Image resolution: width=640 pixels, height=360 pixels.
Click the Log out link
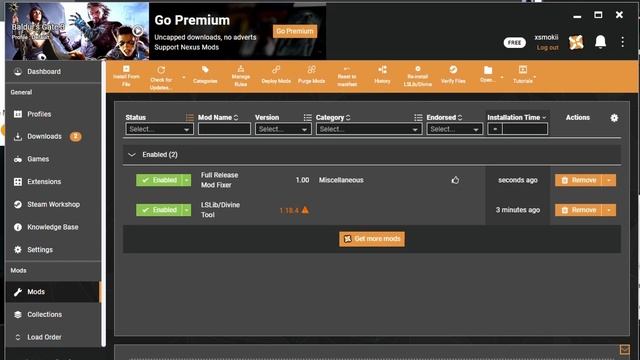tap(547, 47)
